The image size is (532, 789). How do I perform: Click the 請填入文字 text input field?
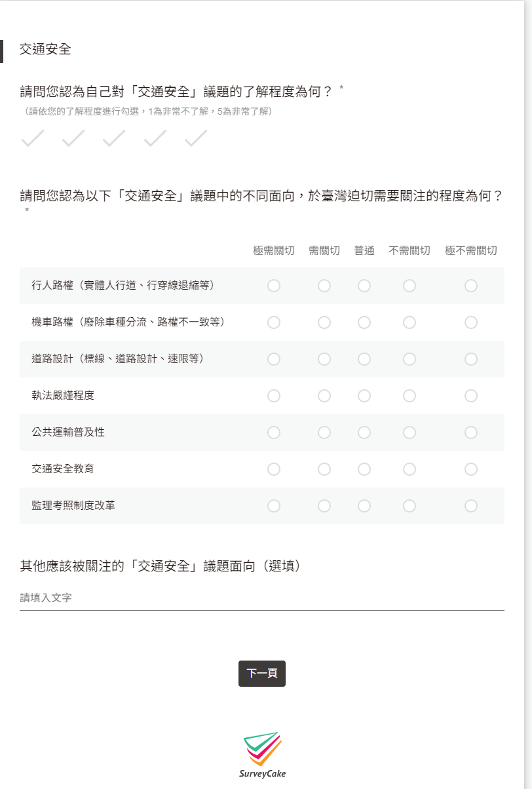click(x=262, y=598)
